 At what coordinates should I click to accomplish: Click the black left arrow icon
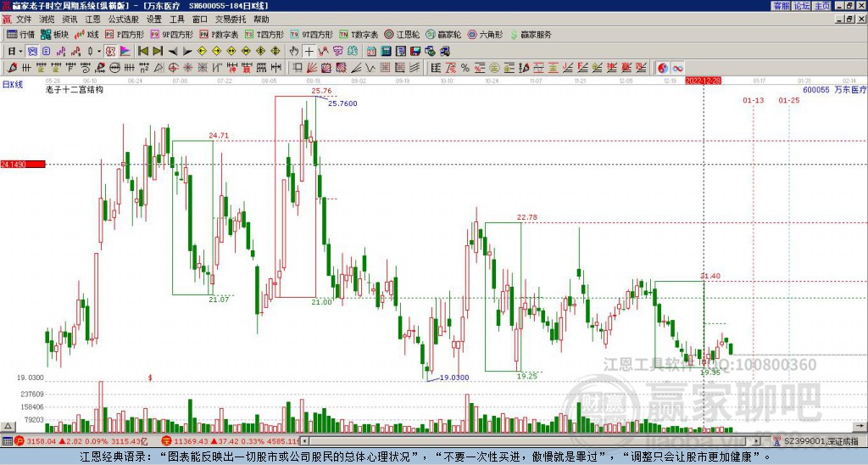tap(173, 52)
